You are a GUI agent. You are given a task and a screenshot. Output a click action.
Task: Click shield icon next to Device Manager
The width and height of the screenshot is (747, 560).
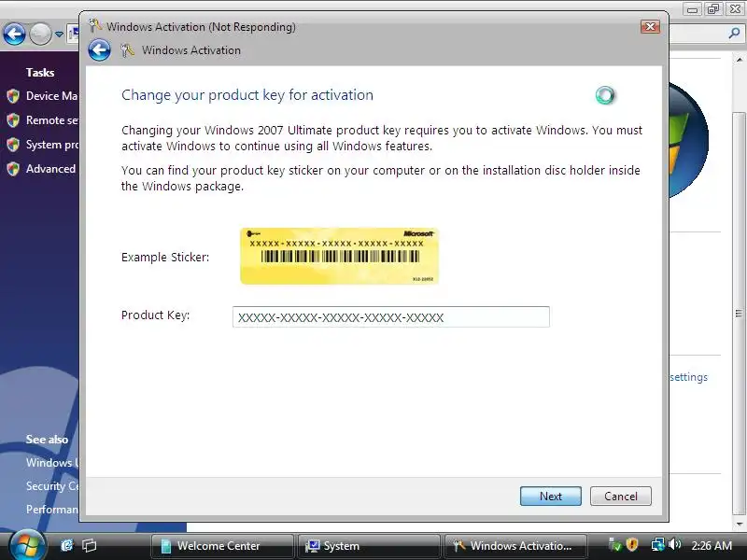(x=13, y=96)
